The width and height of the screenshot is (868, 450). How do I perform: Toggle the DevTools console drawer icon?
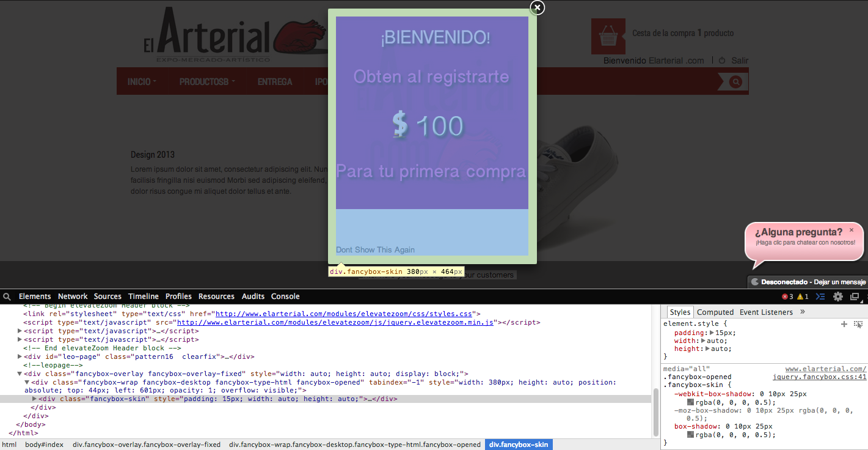[x=820, y=297]
